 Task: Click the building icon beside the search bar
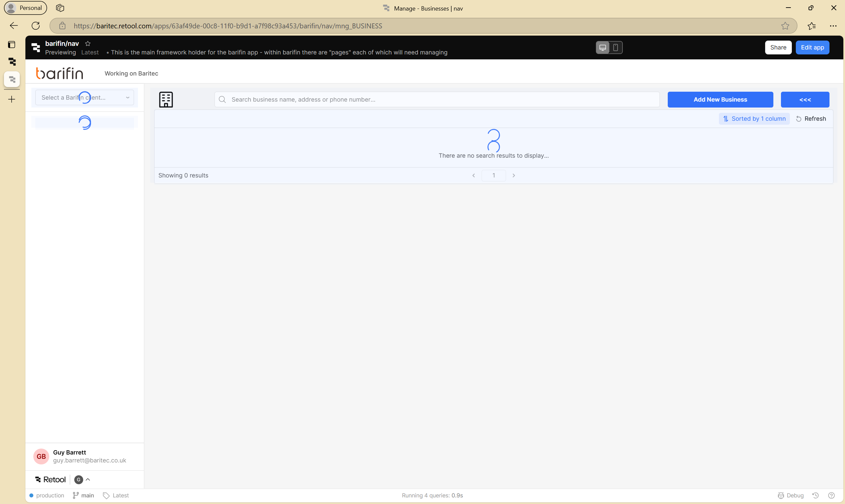tap(166, 100)
